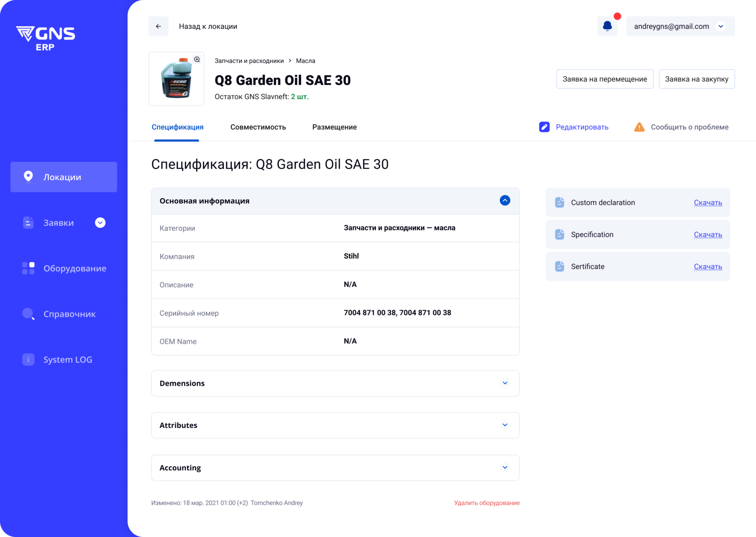Click the location pin icon in sidebar
Screen dimensions: 756x537
click(28, 177)
